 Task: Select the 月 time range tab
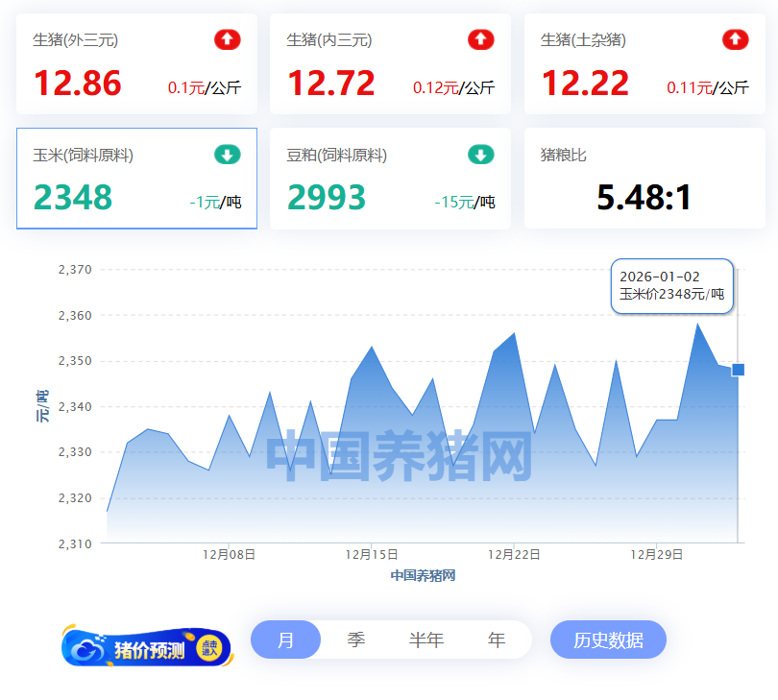tap(285, 640)
